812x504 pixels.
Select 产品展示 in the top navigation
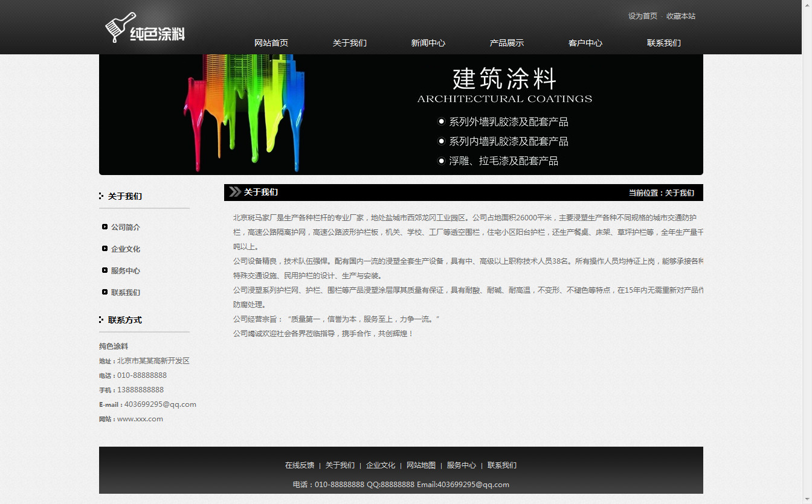(x=506, y=43)
